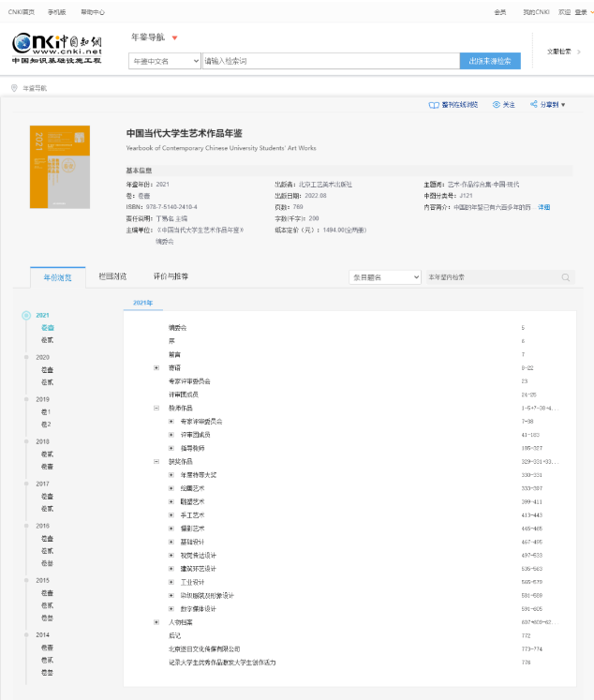Viewport: 594px width, 700px height.
Task: Click the 出版来源检索 search button
Action: point(490,61)
